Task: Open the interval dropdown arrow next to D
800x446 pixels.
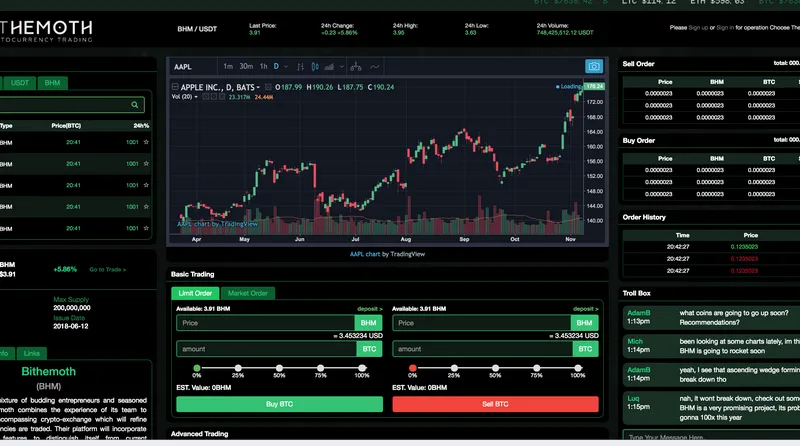Action: pos(286,67)
